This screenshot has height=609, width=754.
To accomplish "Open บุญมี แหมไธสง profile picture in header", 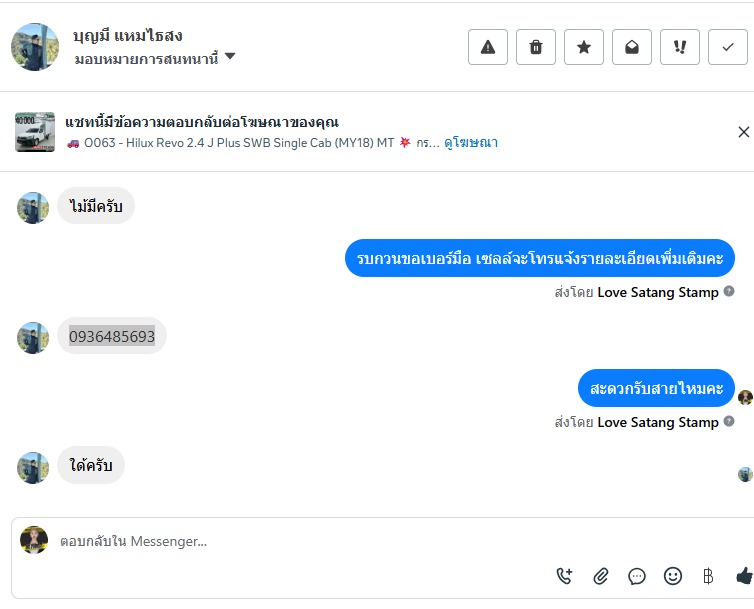I will tap(35, 47).
